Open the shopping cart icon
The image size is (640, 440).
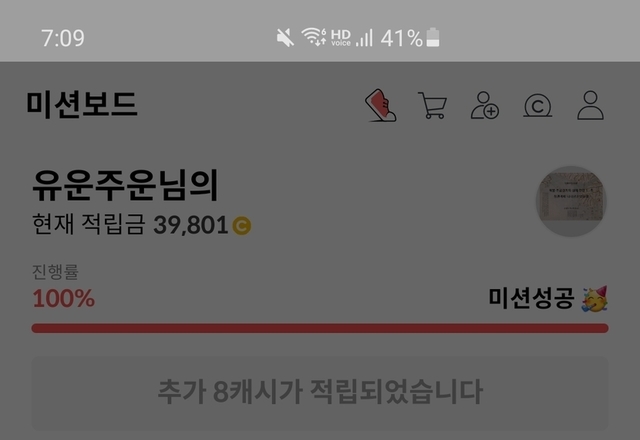coord(432,105)
